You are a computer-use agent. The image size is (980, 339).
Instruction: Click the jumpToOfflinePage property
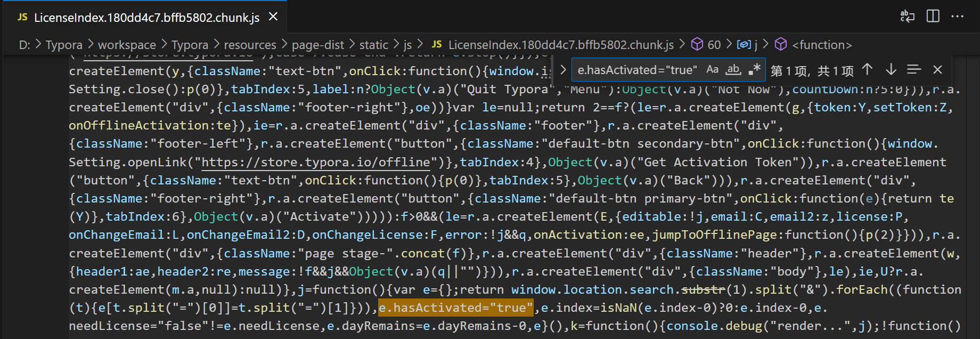(714, 235)
